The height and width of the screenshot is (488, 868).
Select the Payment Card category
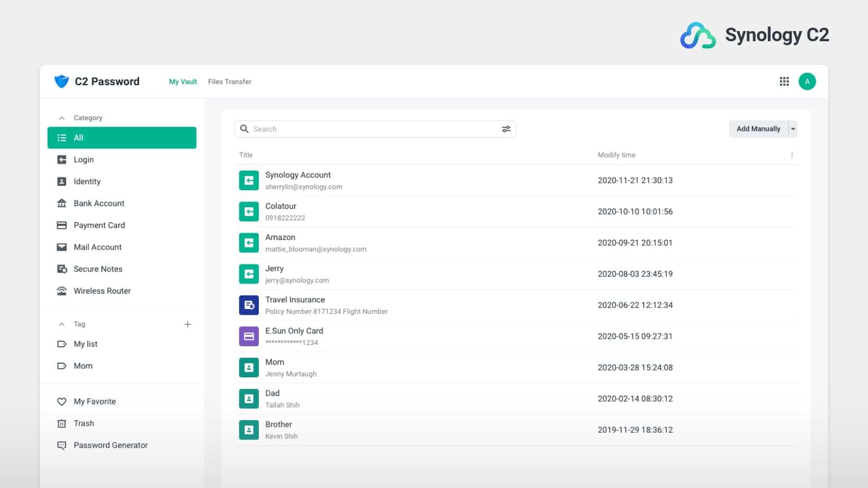coord(99,225)
